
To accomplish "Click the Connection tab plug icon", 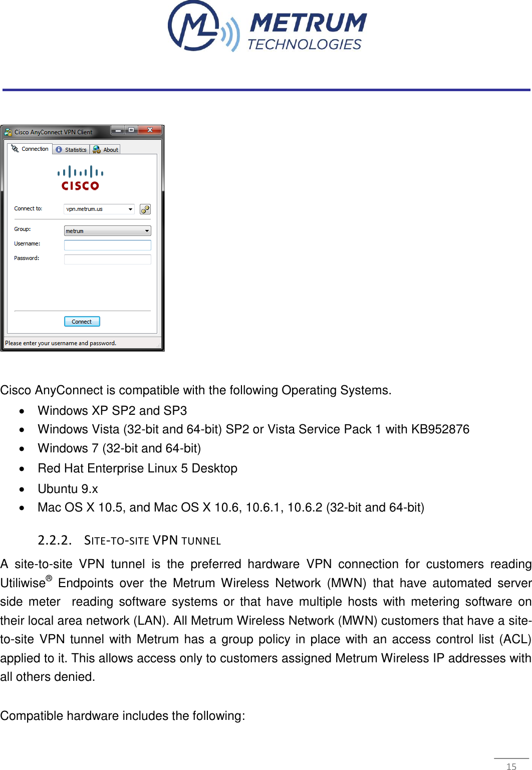I will (x=15, y=149).
